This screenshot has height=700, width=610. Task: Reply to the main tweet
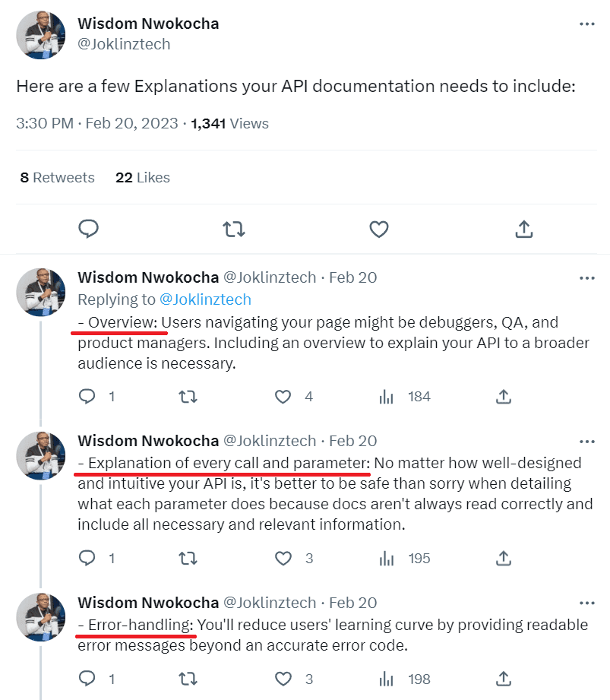[x=89, y=228]
